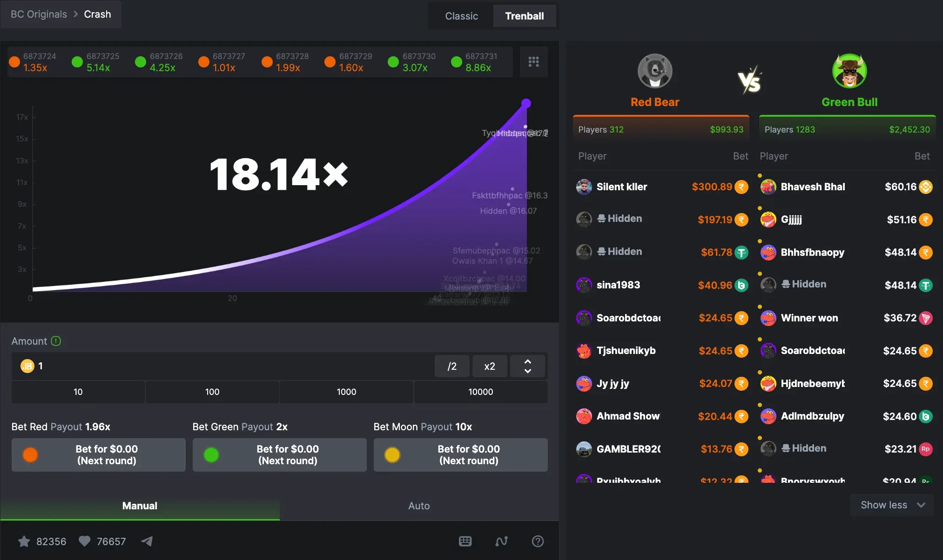Click the paper plane share icon
This screenshot has height=560, width=943.
tap(147, 541)
